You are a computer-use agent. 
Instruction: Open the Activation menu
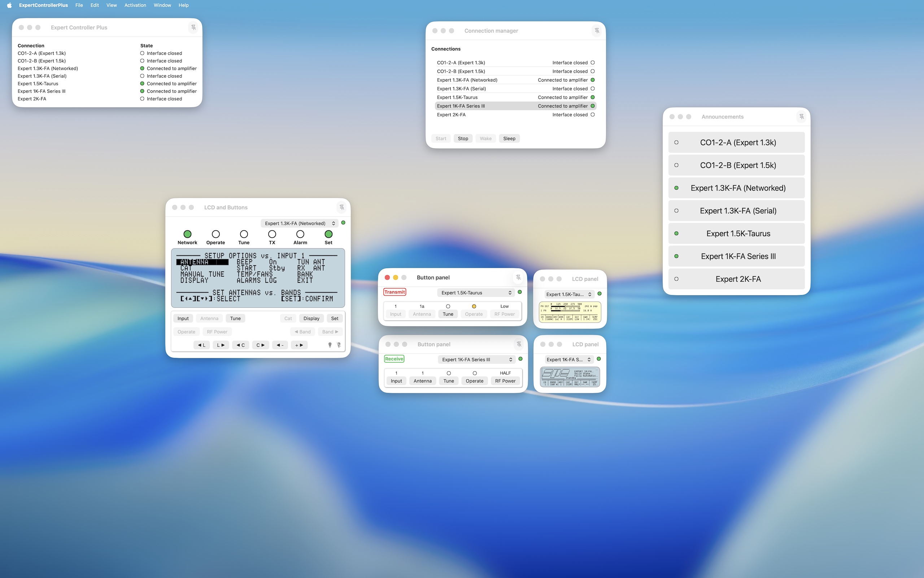tap(135, 5)
